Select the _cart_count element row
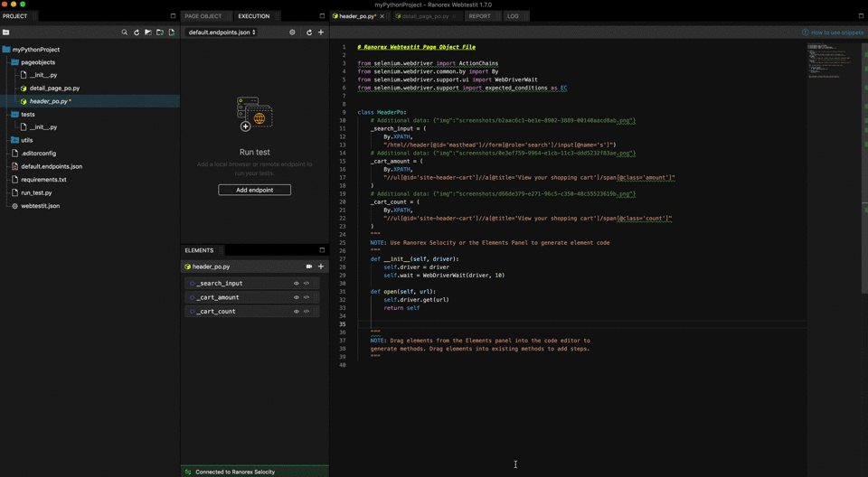This screenshot has height=477, width=868. (252, 312)
